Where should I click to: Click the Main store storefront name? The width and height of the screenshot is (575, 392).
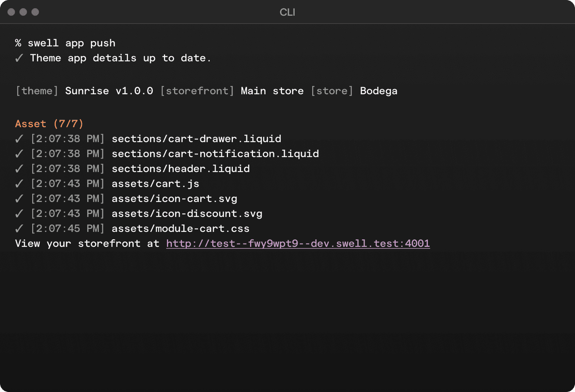[272, 91]
